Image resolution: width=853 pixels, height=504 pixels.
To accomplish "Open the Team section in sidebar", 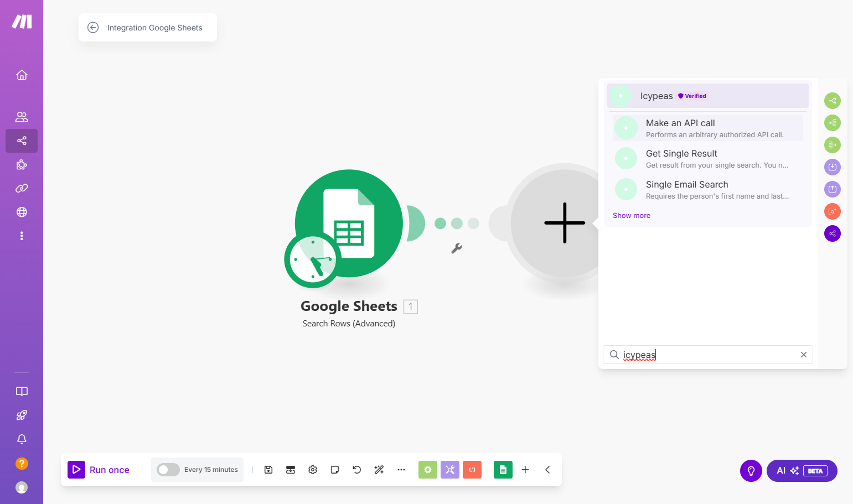I will (x=22, y=117).
